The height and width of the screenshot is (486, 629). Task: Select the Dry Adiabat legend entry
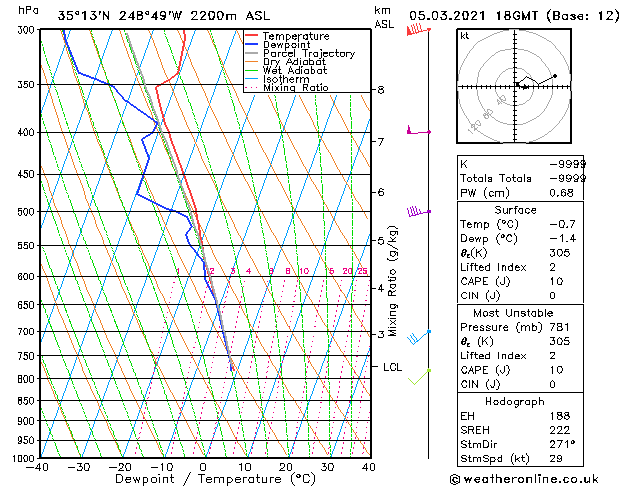[x=286, y=62]
